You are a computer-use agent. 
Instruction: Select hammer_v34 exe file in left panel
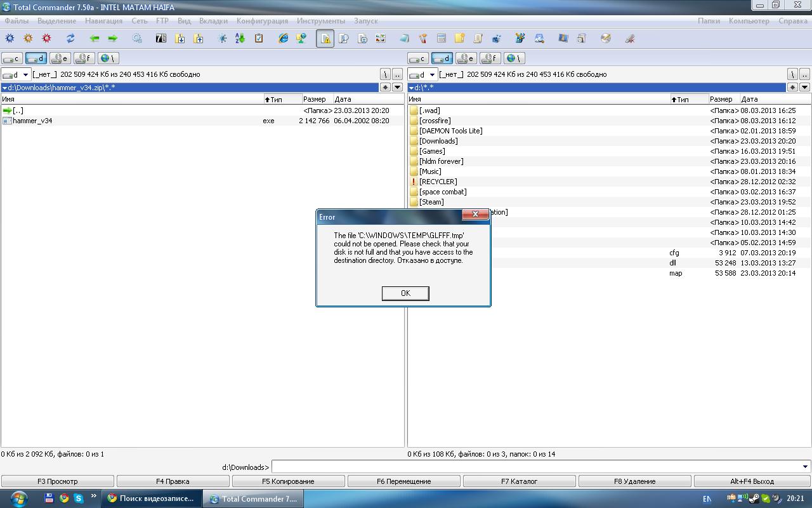coord(32,121)
